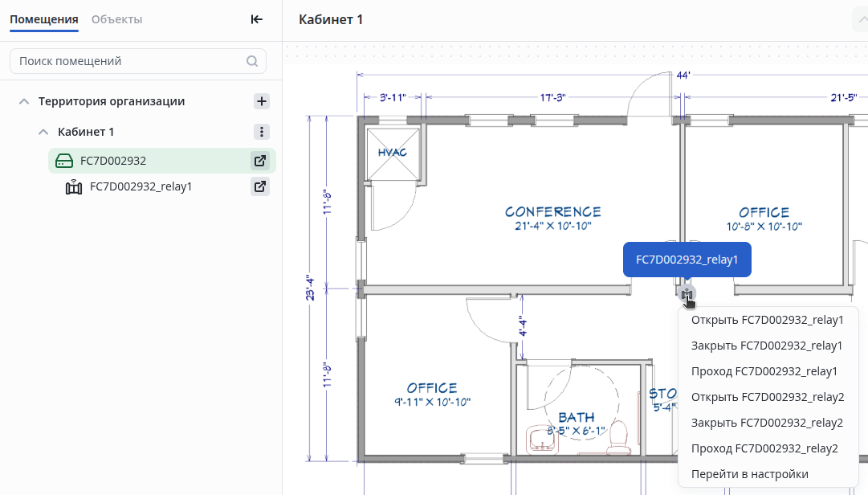Focus the Поиск помещений search field
Screen dimensions: 868x495
(128, 61)
